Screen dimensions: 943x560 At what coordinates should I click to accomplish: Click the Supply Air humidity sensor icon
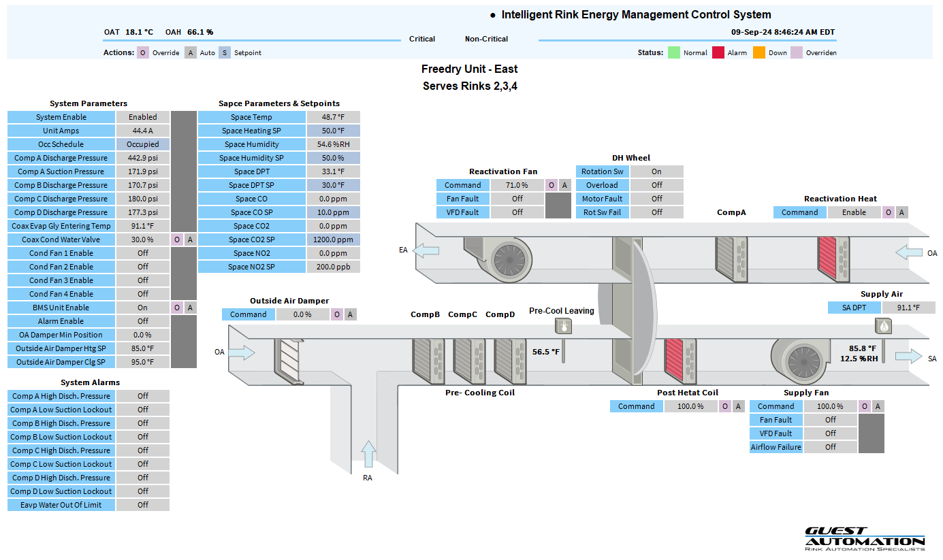[x=883, y=327]
